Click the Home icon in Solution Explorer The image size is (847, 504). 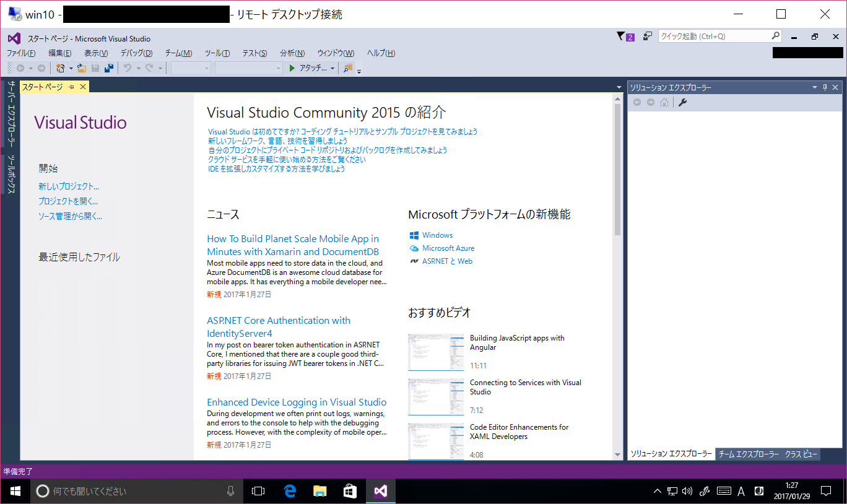663,102
